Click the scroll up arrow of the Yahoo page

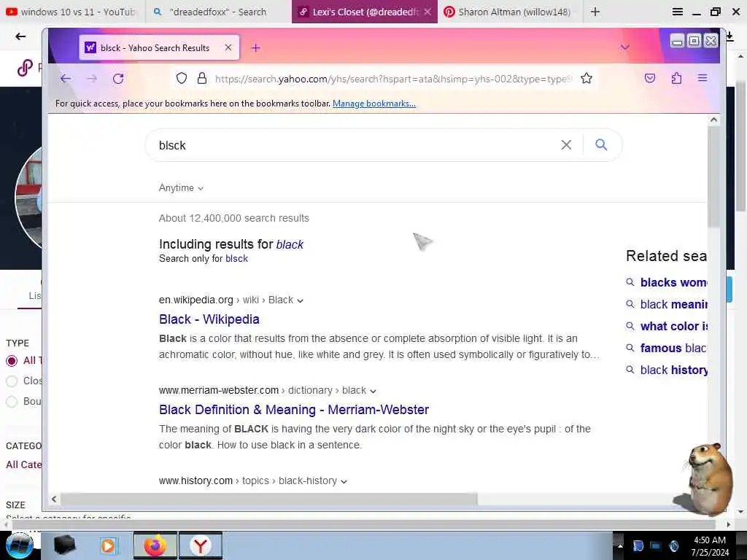coord(713,120)
